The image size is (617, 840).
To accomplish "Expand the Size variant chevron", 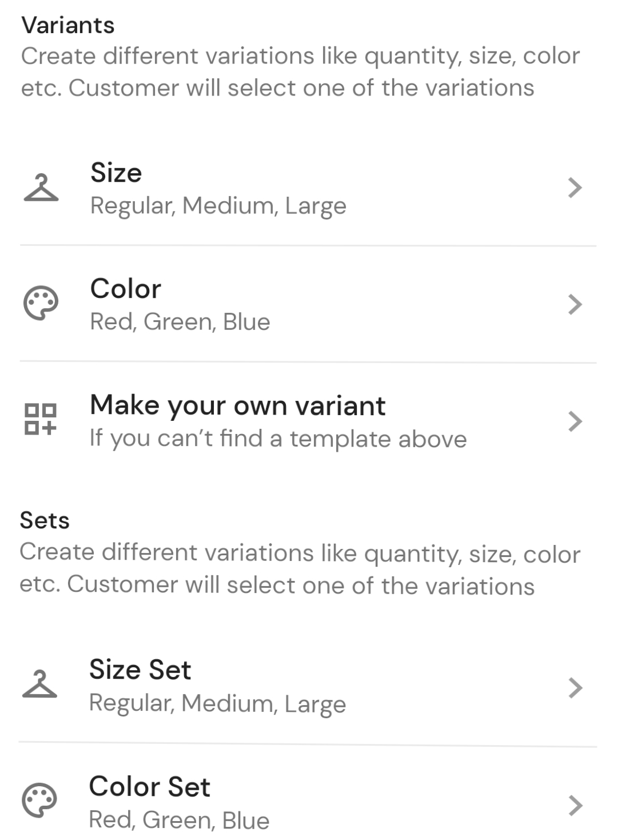I will [x=575, y=188].
